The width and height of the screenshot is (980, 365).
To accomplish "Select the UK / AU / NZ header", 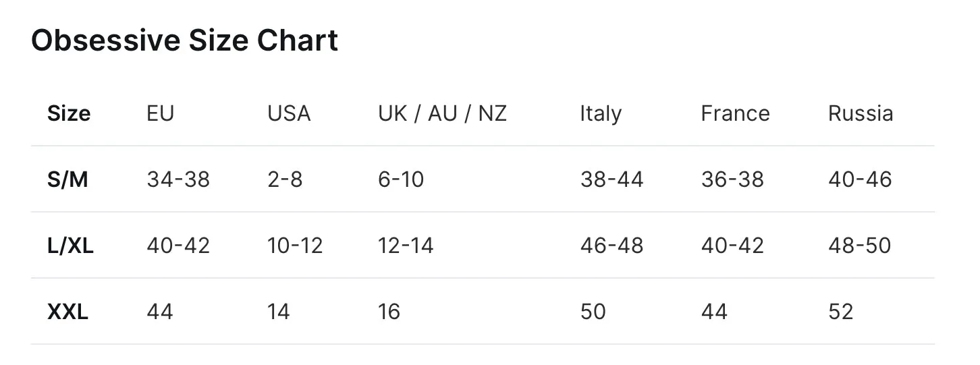I will [x=442, y=113].
